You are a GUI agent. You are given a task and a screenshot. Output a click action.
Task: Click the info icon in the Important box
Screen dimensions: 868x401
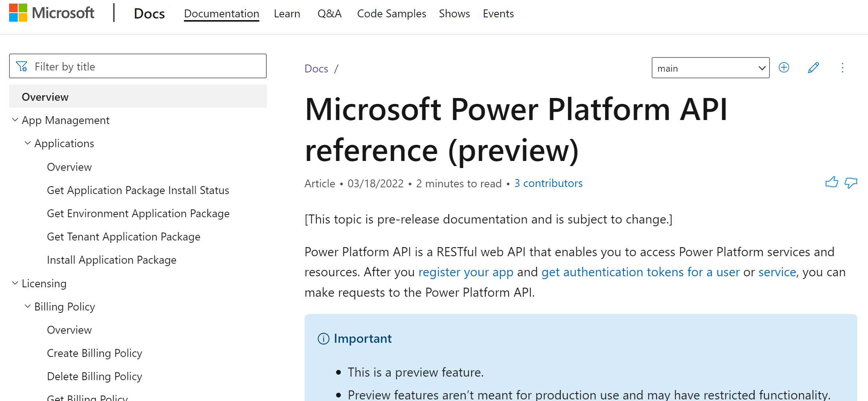[x=323, y=338]
